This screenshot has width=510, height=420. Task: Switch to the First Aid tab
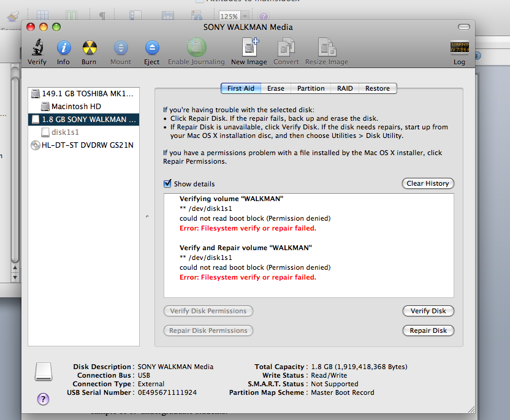pos(241,88)
